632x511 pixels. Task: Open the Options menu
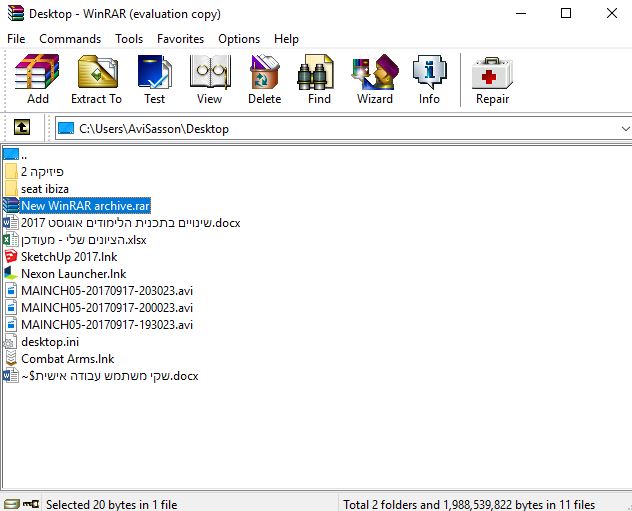[239, 39]
